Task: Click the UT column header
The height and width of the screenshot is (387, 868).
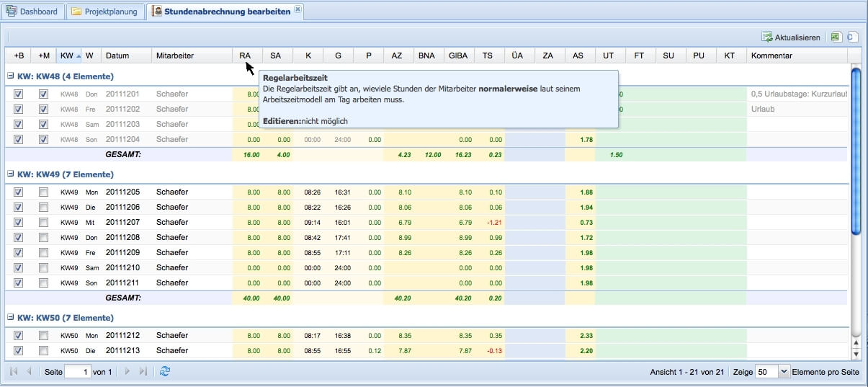Action: tap(610, 55)
